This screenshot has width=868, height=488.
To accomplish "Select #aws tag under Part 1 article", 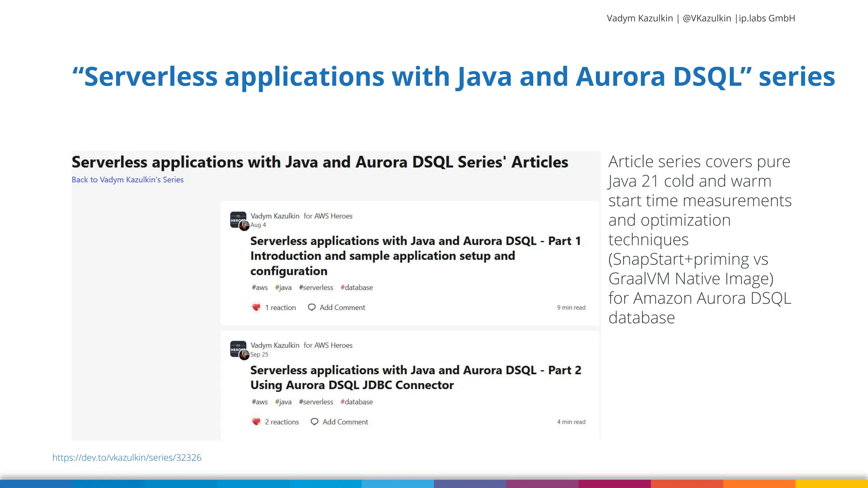I will (x=259, y=288).
